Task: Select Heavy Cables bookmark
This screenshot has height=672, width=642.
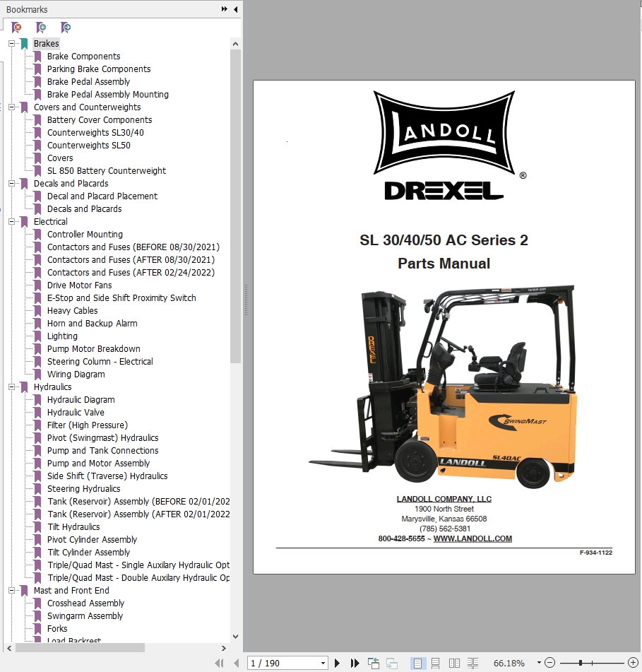Action: (72, 311)
